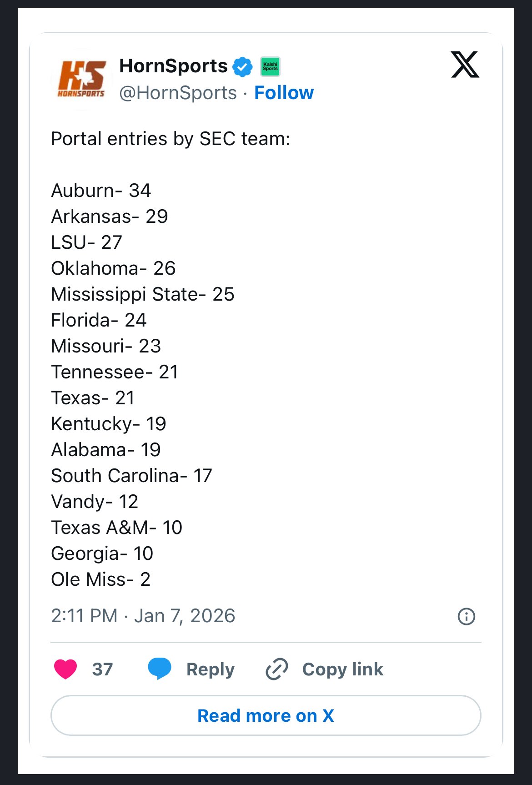
Task: Follow the HornSports account
Action: point(284,93)
